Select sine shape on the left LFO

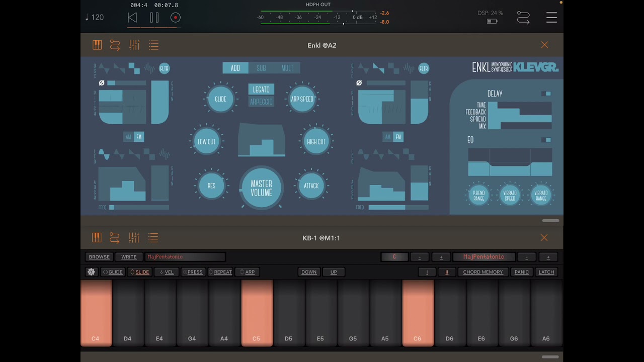coord(104,154)
